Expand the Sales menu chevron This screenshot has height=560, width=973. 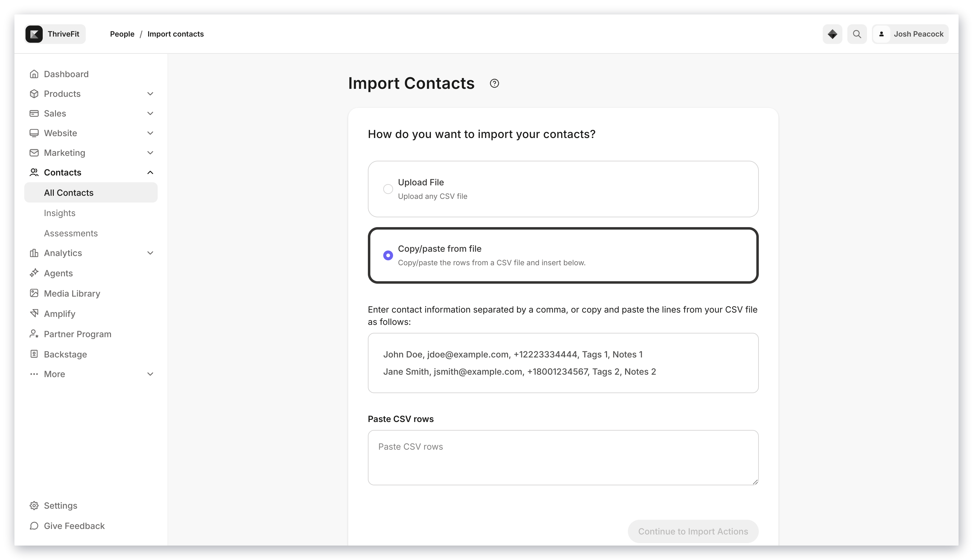click(x=150, y=113)
